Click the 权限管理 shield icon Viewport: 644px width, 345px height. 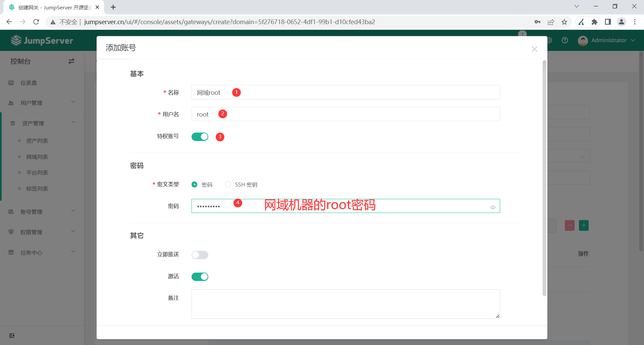[x=11, y=232]
